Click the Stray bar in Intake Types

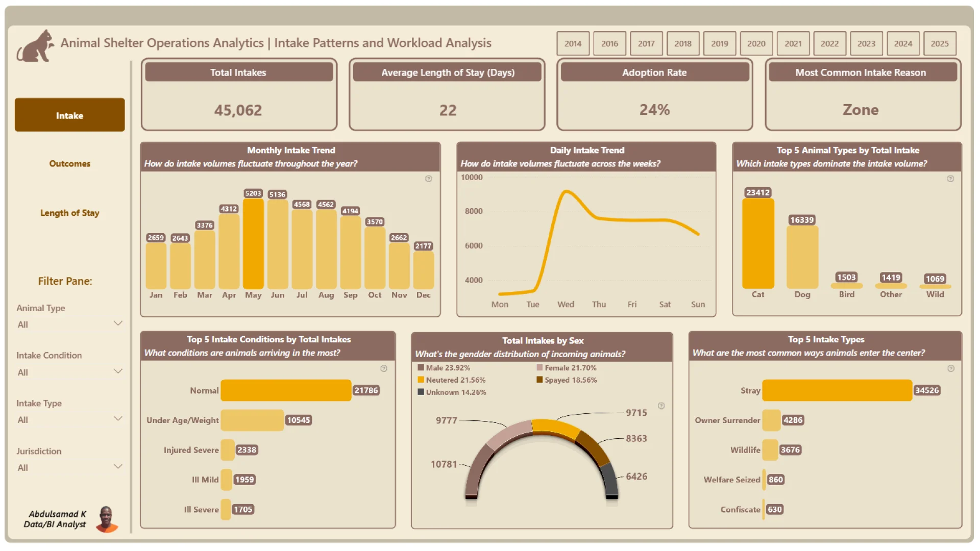tap(837, 390)
